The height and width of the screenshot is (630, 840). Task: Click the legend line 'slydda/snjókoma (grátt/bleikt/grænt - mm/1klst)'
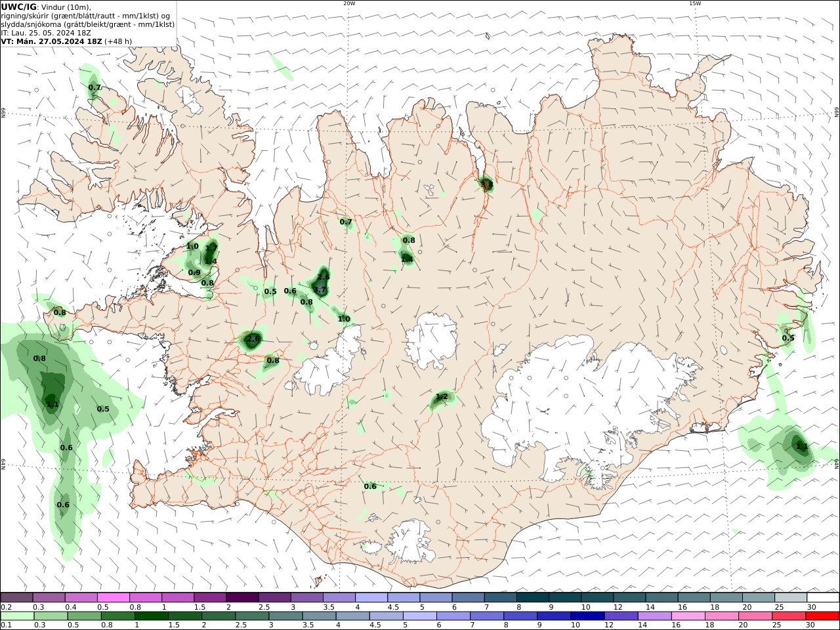pyautogui.click(x=88, y=24)
